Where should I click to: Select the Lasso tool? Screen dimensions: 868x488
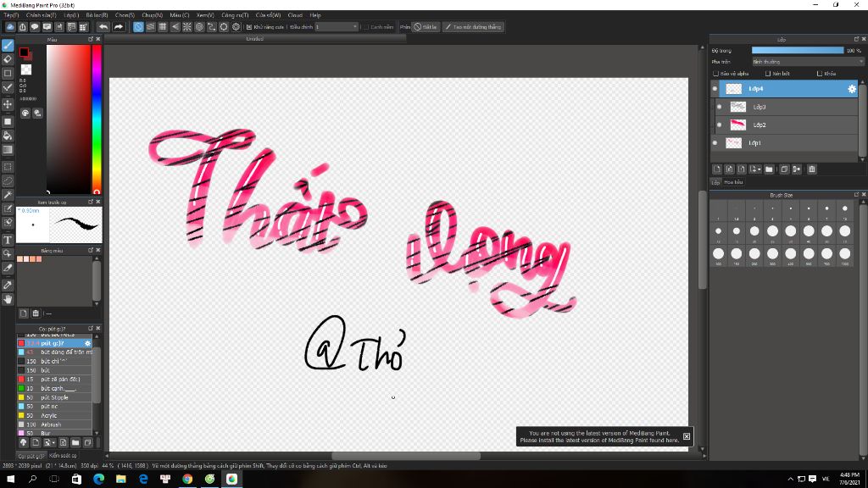point(8,181)
